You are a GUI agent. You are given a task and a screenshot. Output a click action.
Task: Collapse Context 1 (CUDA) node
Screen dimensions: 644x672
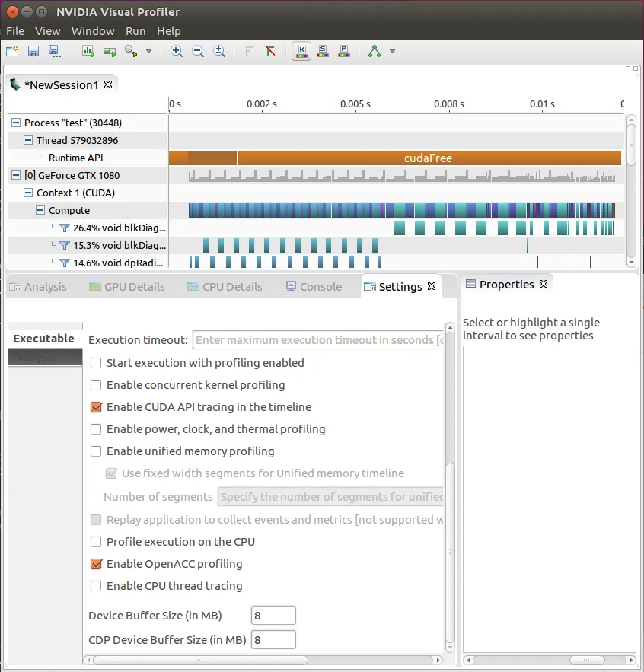click(28, 193)
